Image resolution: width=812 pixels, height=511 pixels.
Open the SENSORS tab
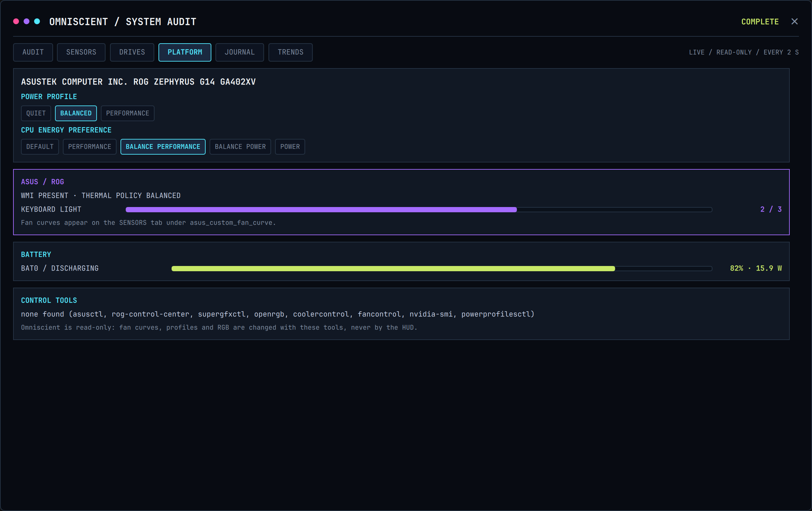coord(81,52)
